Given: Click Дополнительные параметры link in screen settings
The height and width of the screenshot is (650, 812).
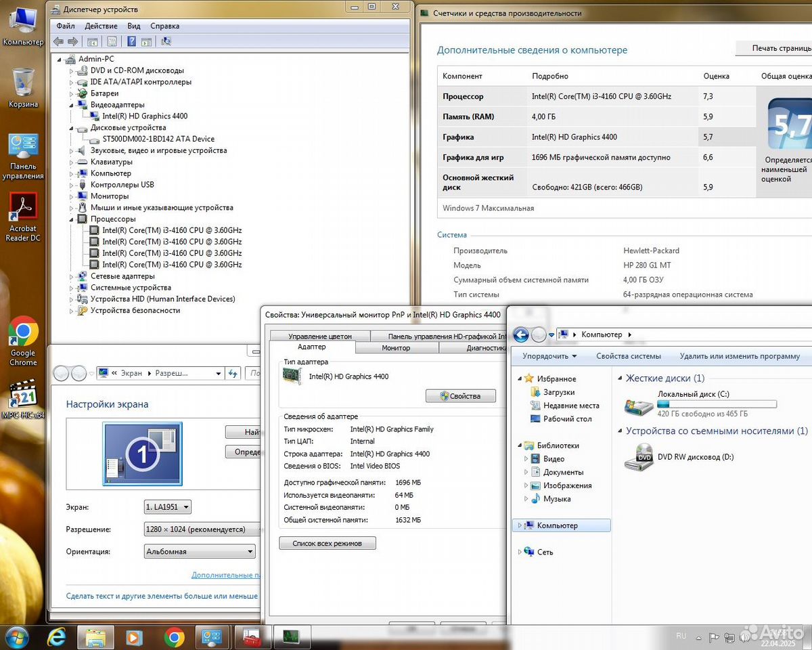Looking at the screenshot, I should [226, 575].
